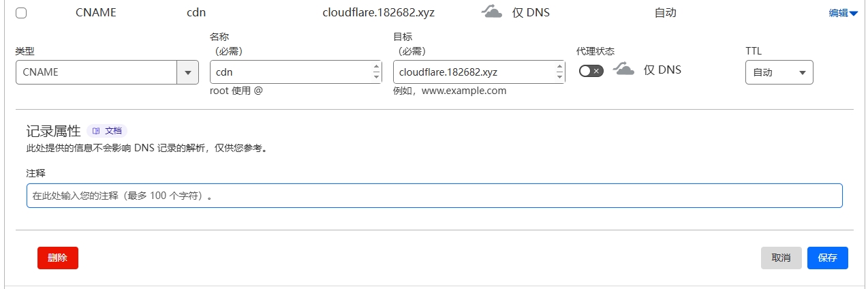Image resolution: width=868 pixels, height=289 pixels.
Task: Open the 类型 CNAME dropdown
Action: (x=187, y=72)
